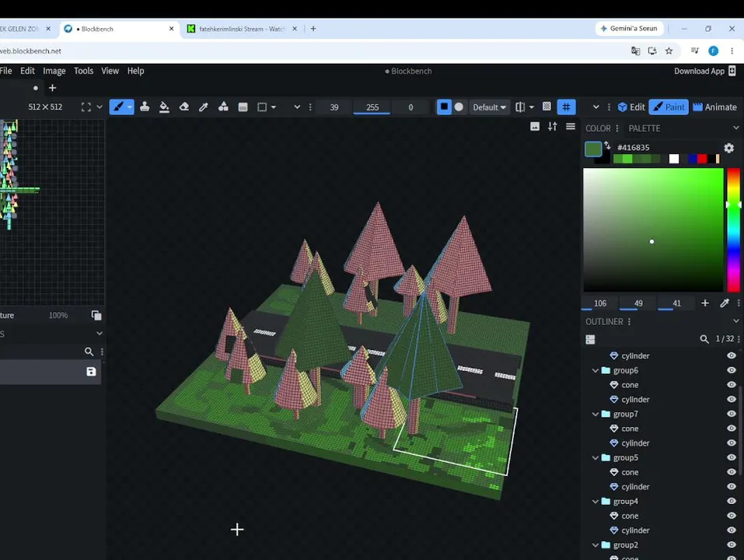This screenshot has height=560, width=744.
Task: Collapse the group2 folder
Action: coord(595,544)
